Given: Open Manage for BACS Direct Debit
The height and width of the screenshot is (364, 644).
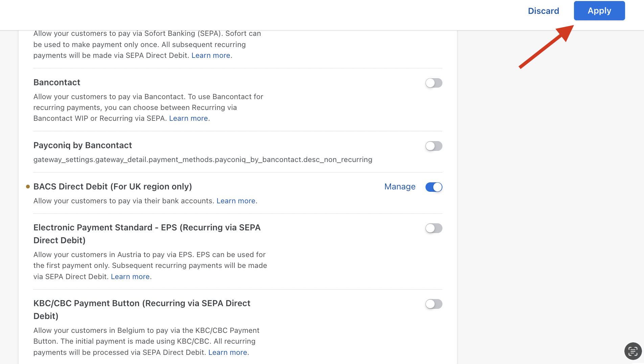Looking at the screenshot, I should (400, 187).
